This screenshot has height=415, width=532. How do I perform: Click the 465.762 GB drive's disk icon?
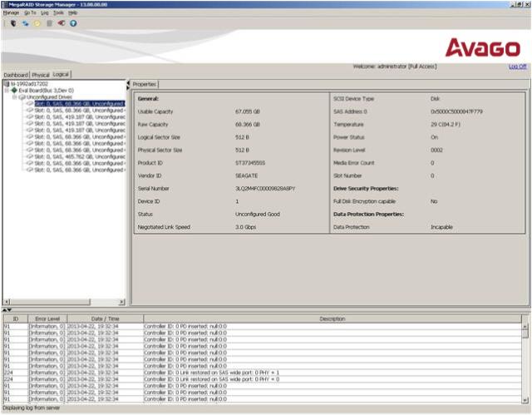point(30,156)
